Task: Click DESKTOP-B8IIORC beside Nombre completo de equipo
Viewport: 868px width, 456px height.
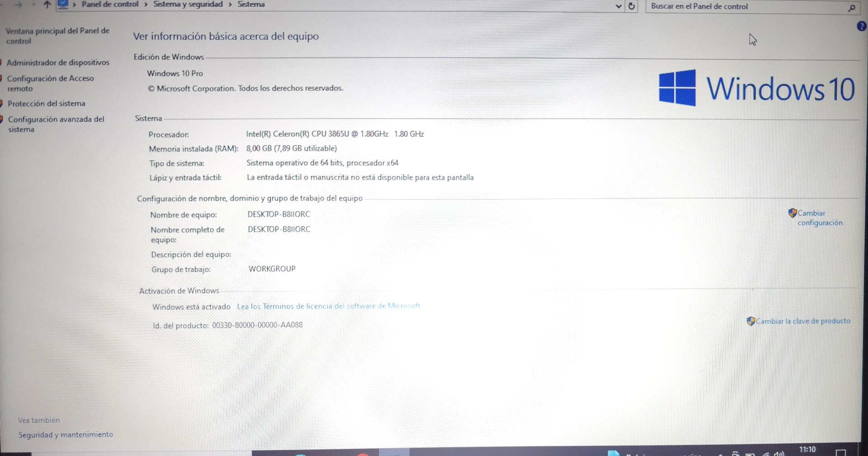Action: (279, 229)
